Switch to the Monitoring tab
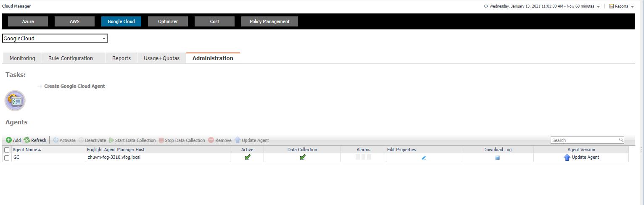 (x=22, y=58)
